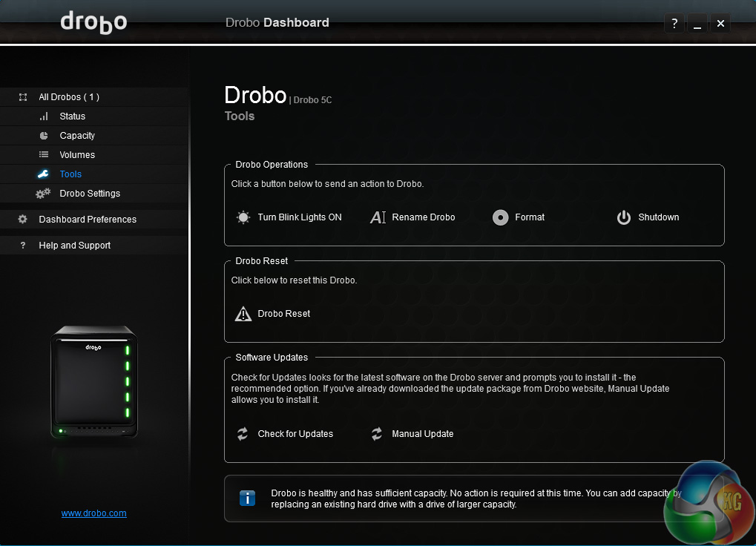
Task: Select Volumes in the sidebar
Action: click(x=77, y=155)
